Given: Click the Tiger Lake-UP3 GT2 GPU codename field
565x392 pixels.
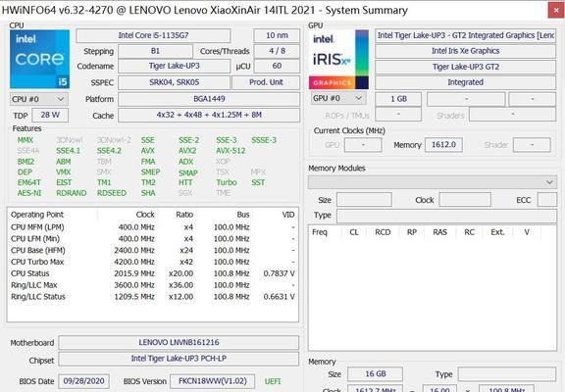Looking at the screenshot, I should tap(465, 67).
